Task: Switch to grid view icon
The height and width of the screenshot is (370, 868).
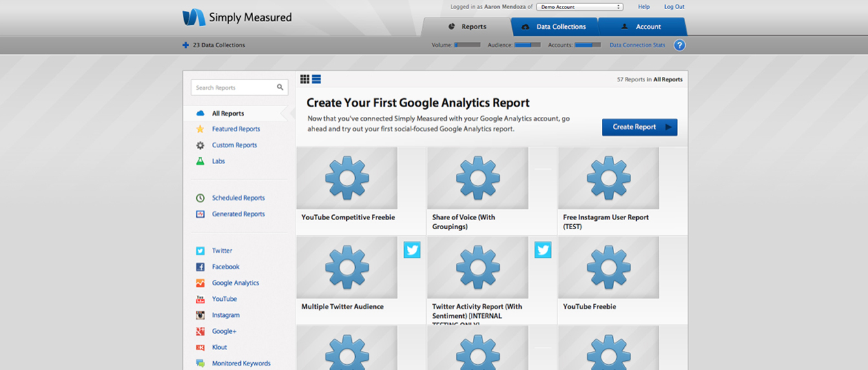Action: tap(305, 79)
